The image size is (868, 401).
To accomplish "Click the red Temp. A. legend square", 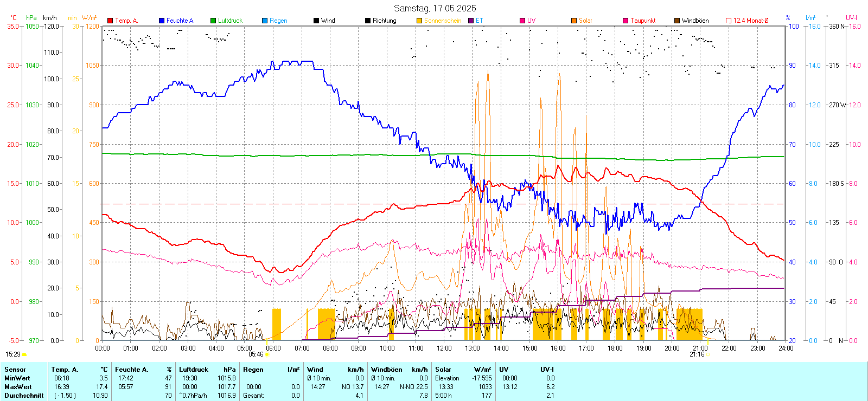I will [110, 21].
